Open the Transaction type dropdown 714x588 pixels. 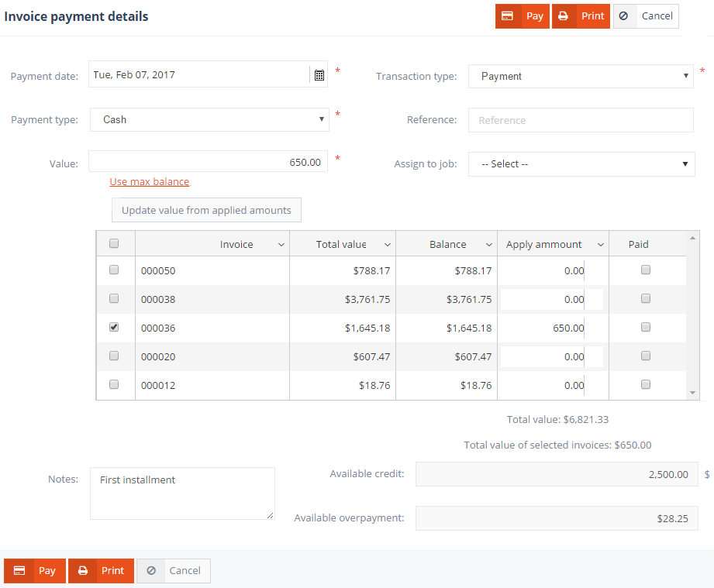(581, 76)
